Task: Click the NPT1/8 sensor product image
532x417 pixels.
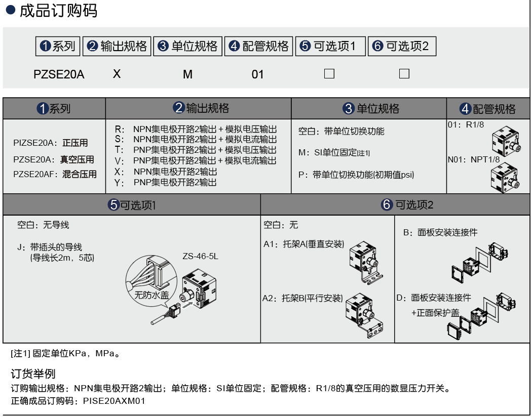Action: [506, 178]
